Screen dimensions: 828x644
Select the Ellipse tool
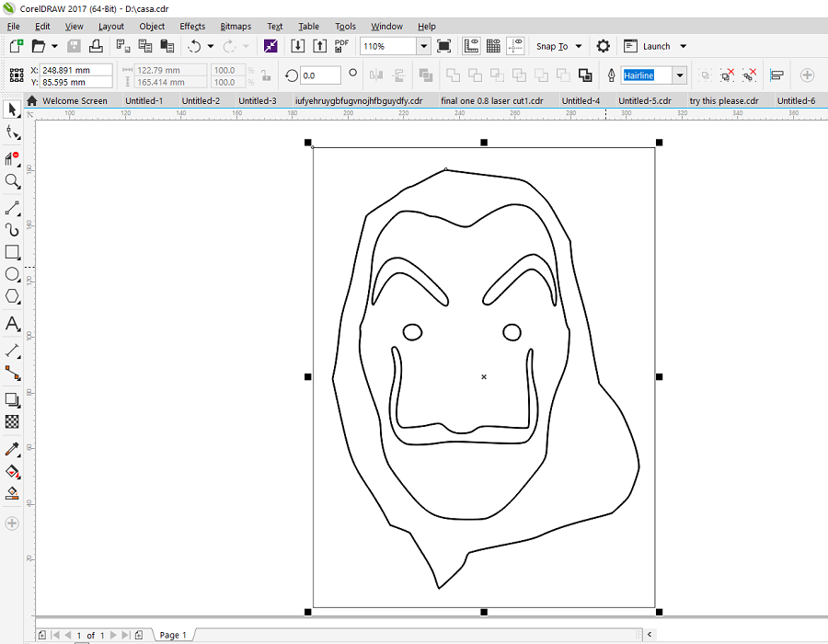(12, 274)
